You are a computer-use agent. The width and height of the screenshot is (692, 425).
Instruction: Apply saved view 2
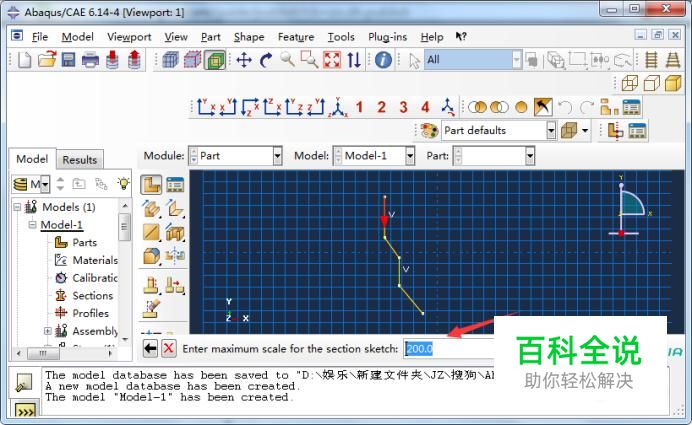[381, 107]
